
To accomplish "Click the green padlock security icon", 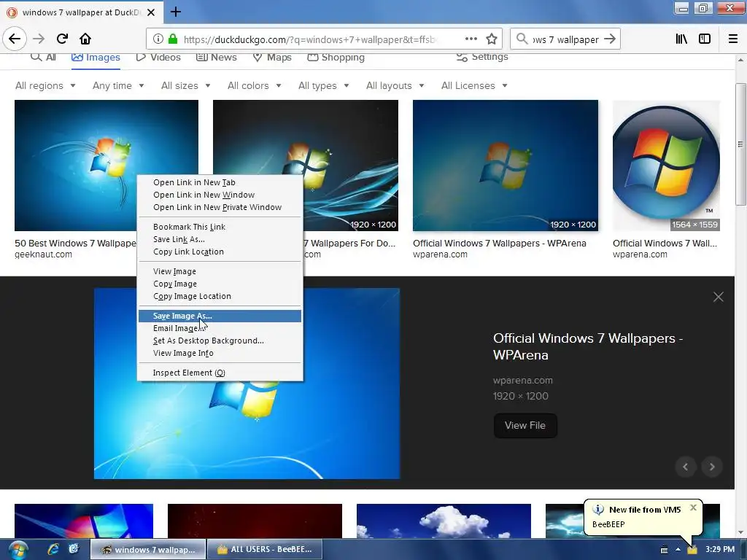I will (x=172, y=39).
